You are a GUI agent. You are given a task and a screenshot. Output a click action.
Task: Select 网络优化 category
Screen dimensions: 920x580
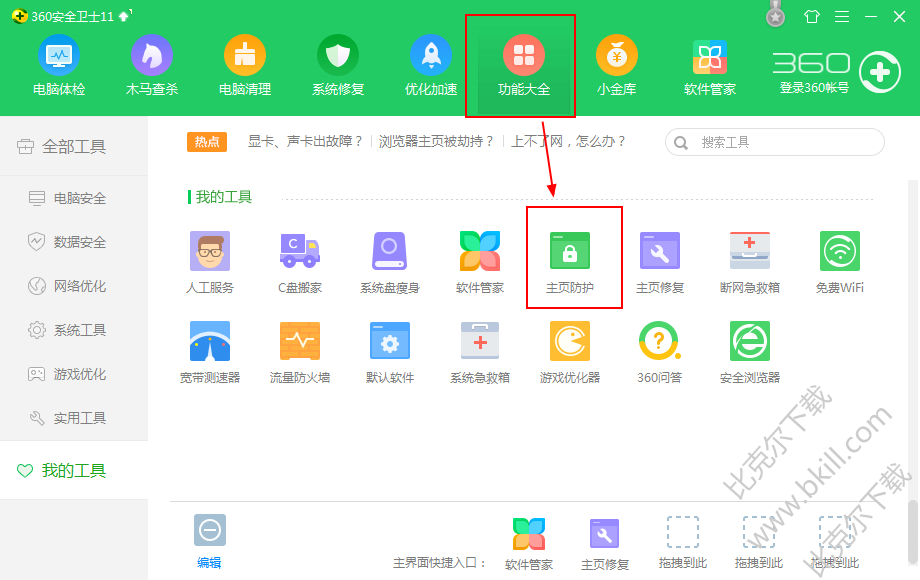coord(74,286)
